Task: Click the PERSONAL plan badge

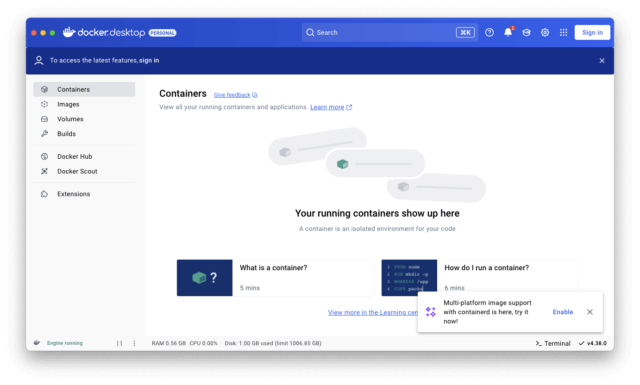Action: pos(162,33)
